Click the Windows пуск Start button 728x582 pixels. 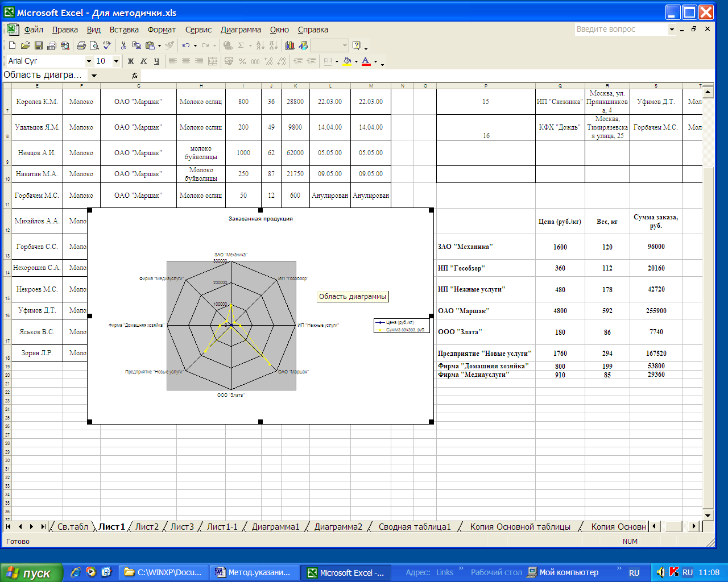click(31, 573)
